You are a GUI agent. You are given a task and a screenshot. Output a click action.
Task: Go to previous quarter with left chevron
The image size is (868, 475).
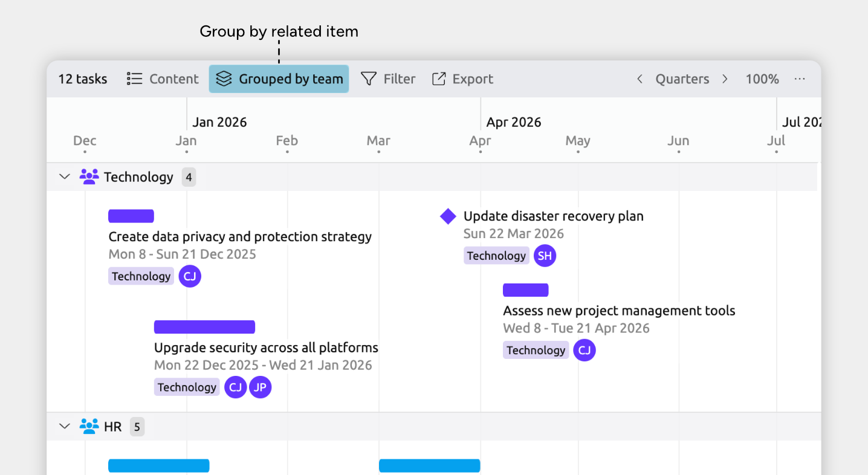[640, 79]
